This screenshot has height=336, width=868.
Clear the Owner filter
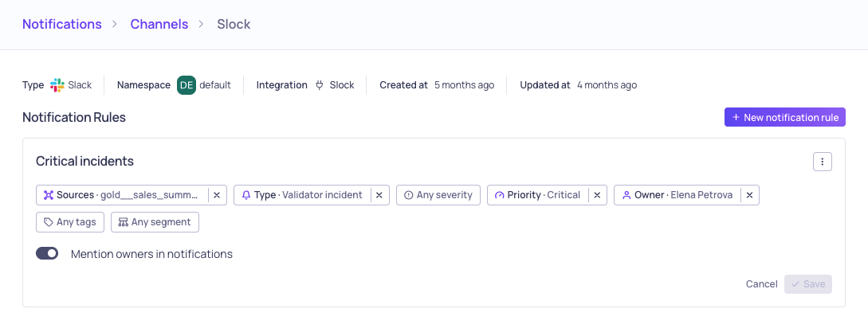pyautogui.click(x=749, y=195)
